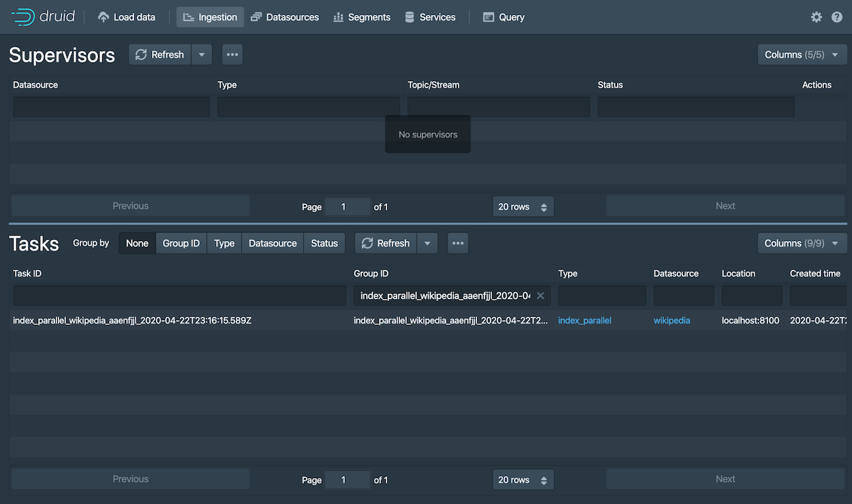Go to the Datasources view
852x504 pixels.
(285, 17)
